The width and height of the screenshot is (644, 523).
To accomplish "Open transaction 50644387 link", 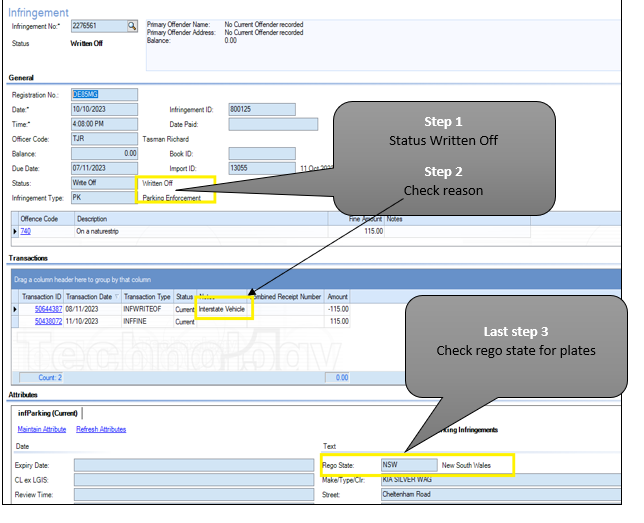I will tap(48, 310).
